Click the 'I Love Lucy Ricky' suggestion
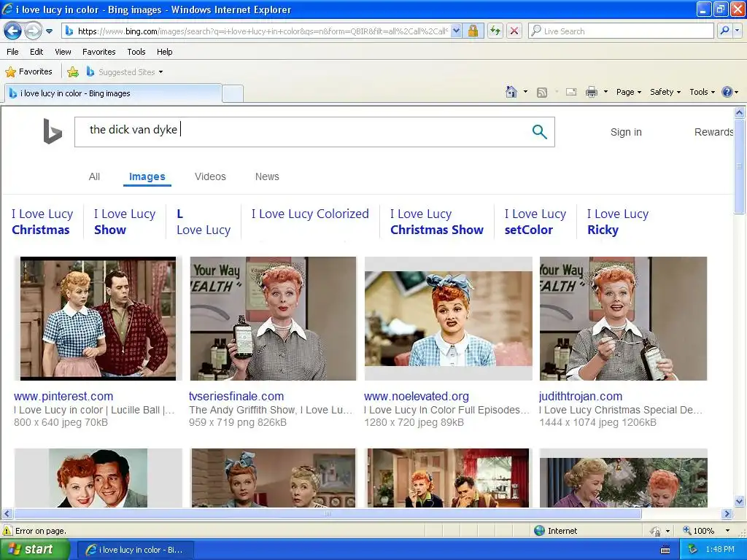Image resolution: width=747 pixels, height=560 pixels. 617,222
